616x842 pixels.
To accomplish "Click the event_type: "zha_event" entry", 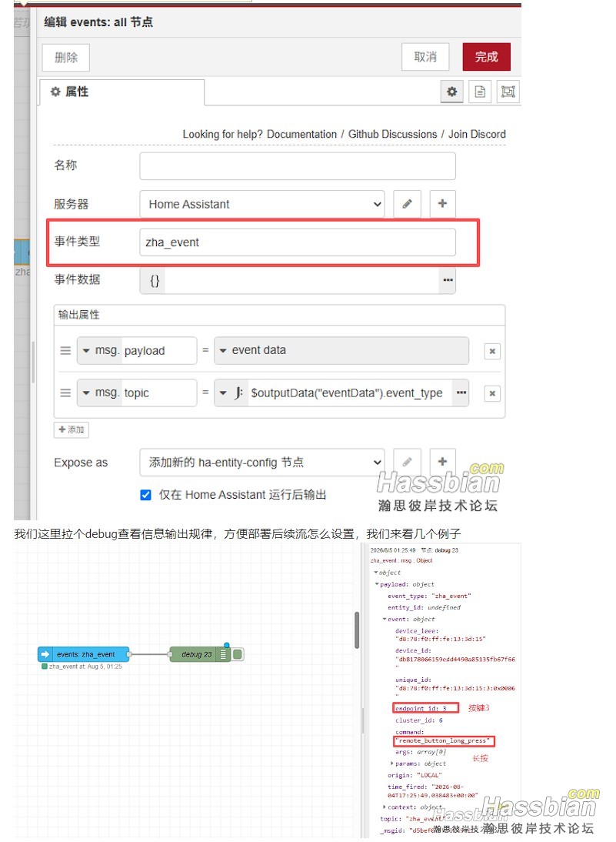I will coord(429,596).
